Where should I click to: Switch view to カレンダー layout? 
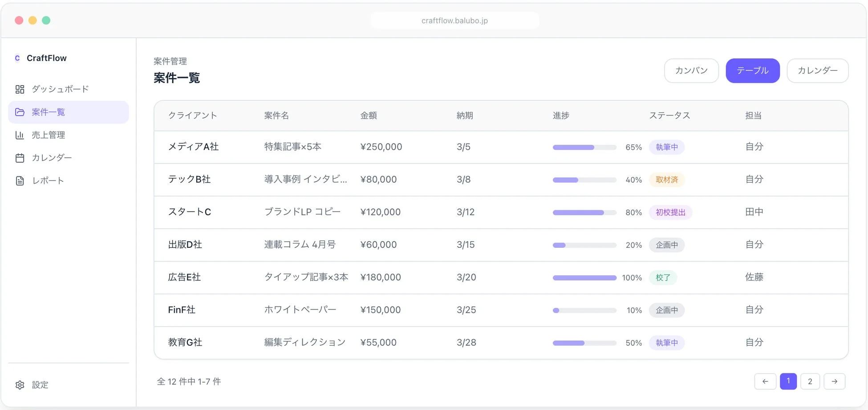pyautogui.click(x=817, y=70)
